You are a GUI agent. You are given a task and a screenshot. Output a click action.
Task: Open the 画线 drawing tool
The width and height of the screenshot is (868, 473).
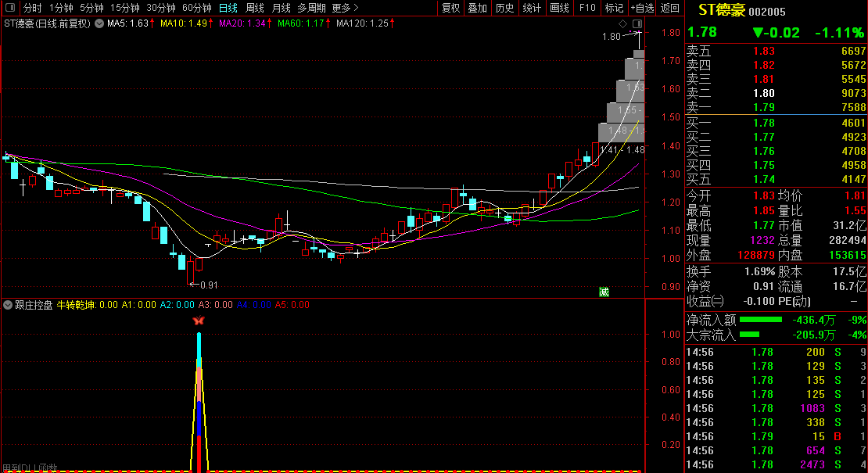click(x=559, y=8)
